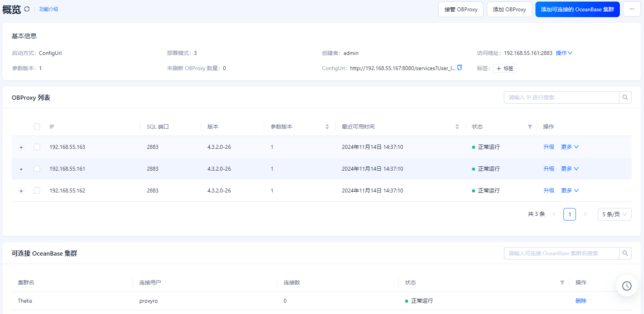Click the 版本 column header
The width and height of the screenshot is (644, 314).
click(213, 127)
